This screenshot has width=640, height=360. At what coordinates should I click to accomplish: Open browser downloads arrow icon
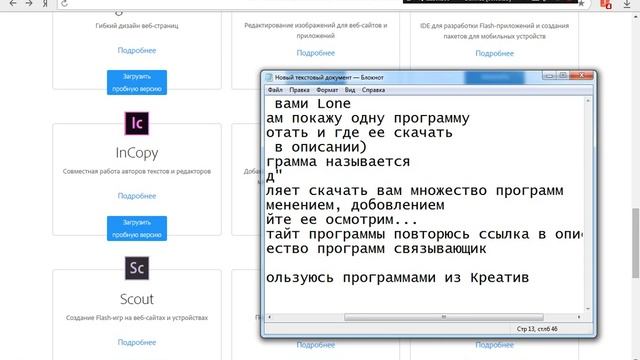(627, 4)
